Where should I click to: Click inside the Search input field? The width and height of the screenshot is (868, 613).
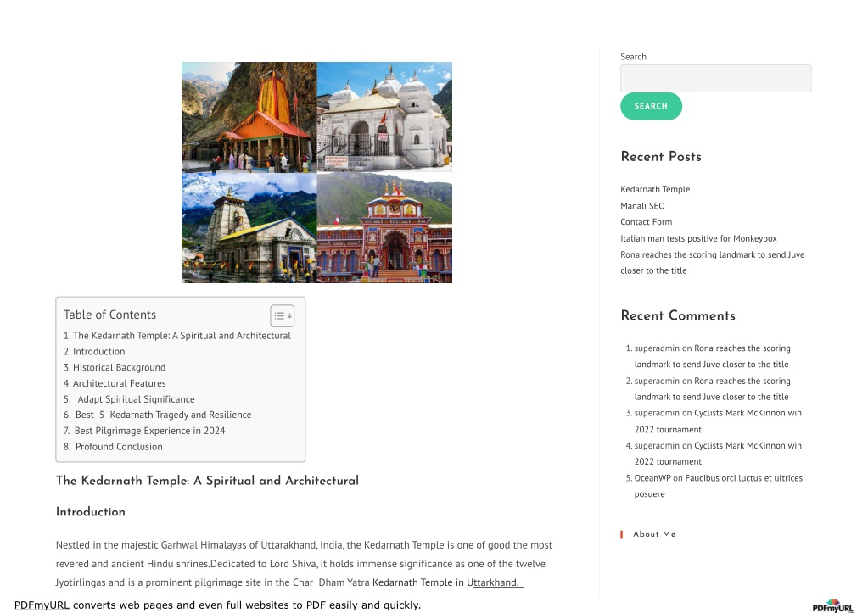tap(716, 78)
